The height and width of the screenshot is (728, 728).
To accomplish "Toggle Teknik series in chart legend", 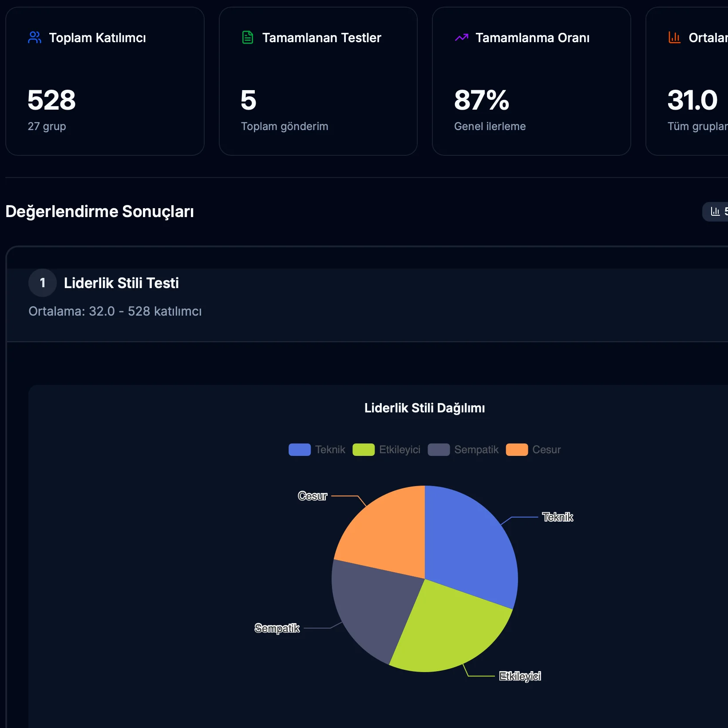I will [330, 450].
